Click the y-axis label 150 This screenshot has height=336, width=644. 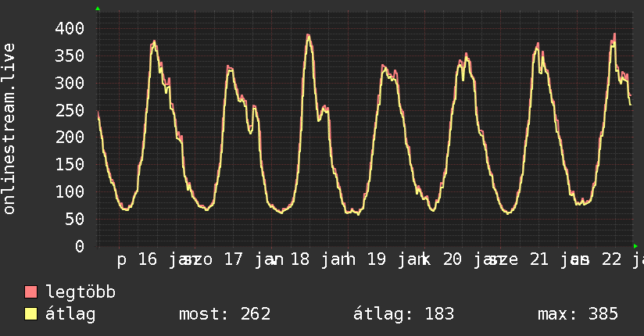(x=70, y=164)
